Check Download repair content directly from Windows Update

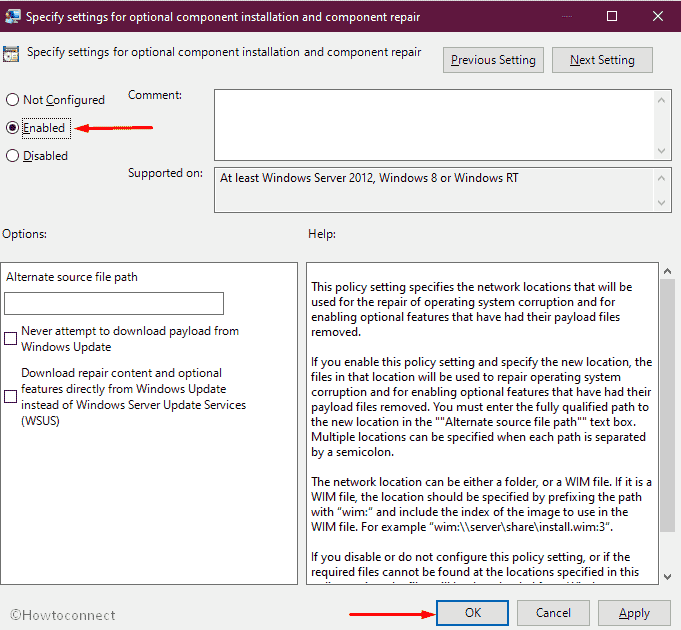[x=10, y=396]
